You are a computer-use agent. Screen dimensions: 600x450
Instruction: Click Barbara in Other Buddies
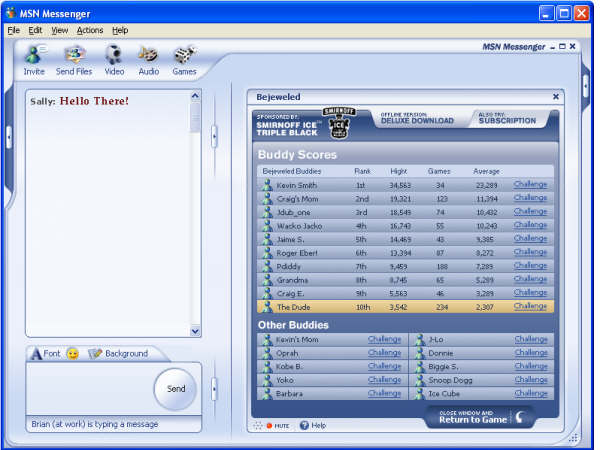pyautogui.click(x=289, y=394)
